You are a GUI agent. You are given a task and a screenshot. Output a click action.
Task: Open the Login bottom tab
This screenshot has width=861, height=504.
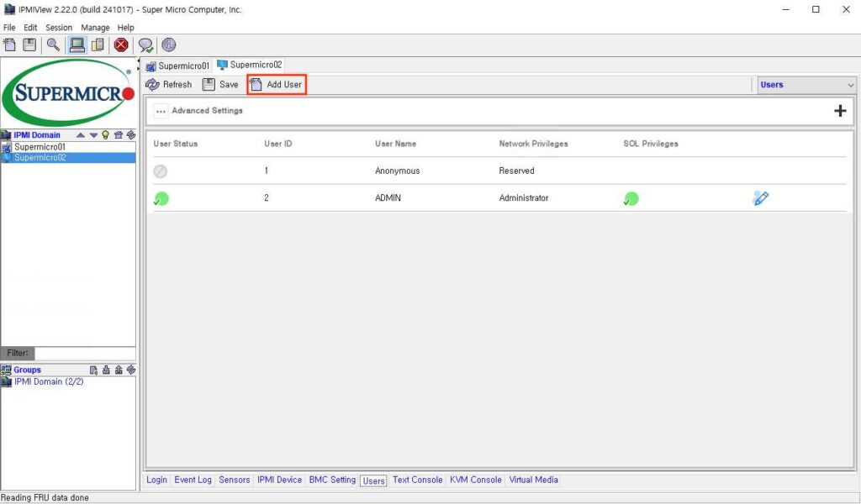pos(156,480)
